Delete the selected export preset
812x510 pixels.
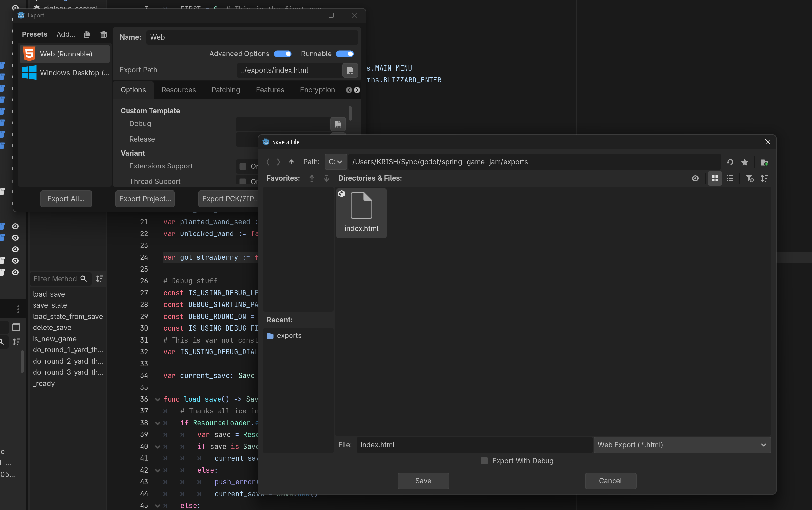click(104, 34)
